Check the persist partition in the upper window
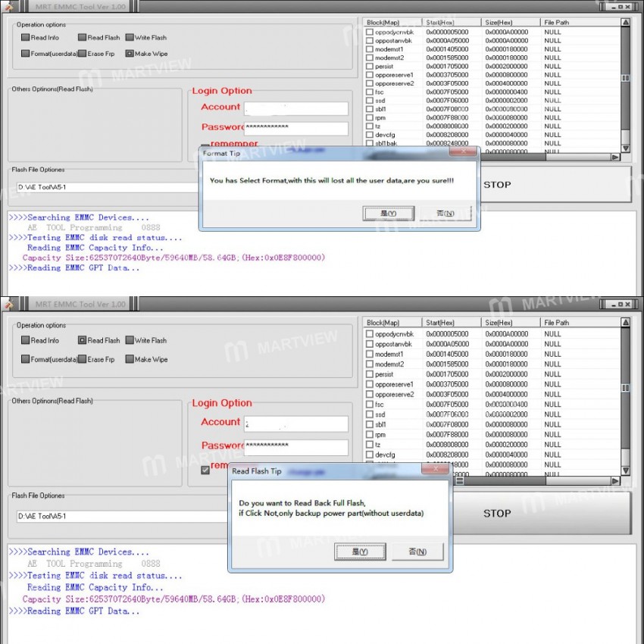The image size is (644, 644). (370, 66)
